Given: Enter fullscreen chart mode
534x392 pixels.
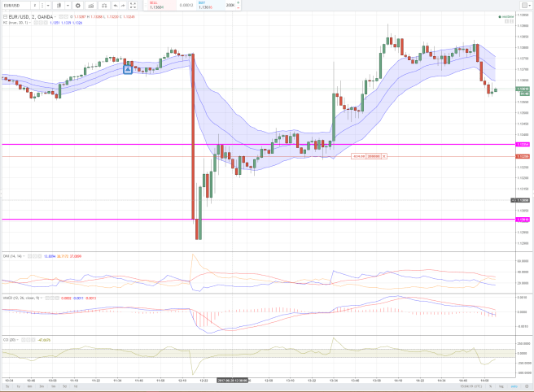Looking at the screenshot, I should (x=133, y=6).
